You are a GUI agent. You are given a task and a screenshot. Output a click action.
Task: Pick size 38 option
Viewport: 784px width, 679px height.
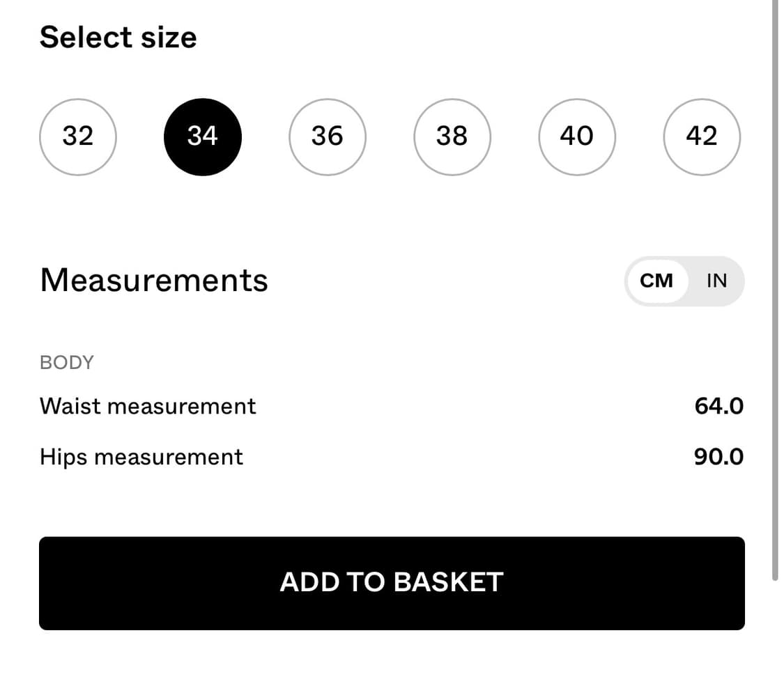[x=452, y=136]
